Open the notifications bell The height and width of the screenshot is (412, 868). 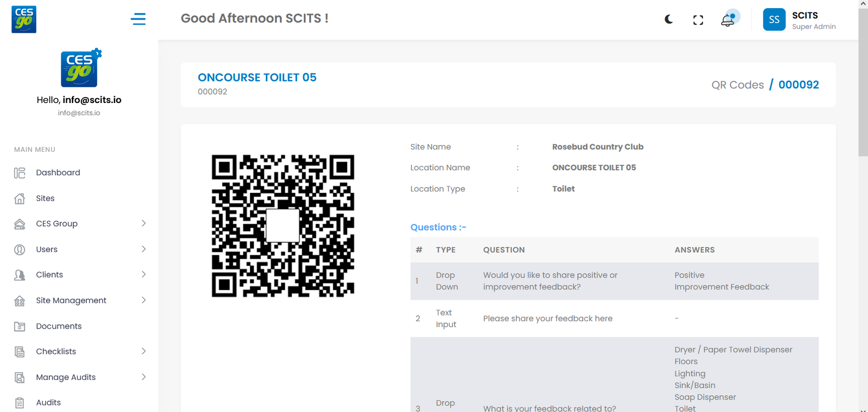(x=727, y=20)
